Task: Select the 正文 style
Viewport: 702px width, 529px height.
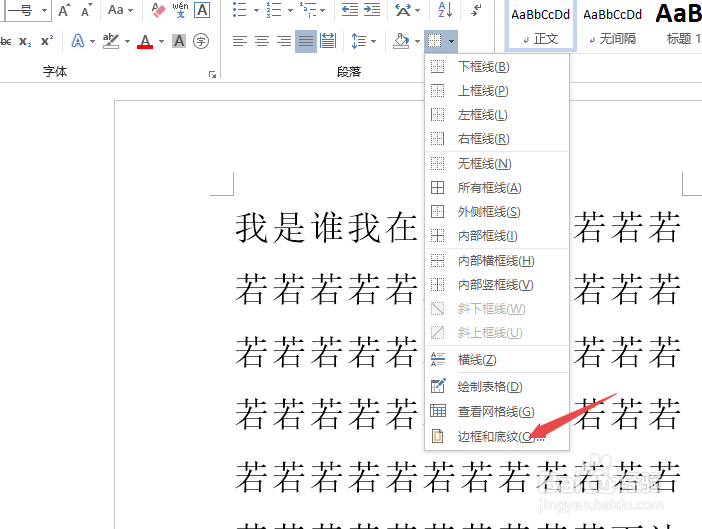Action: click(540, 25)
